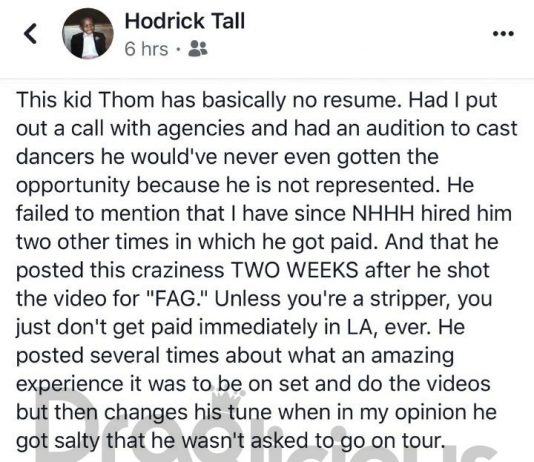The image size is (534, 462).
Task: Tap the post text starting 'This kid Thom'
Action: pos(267,270)
